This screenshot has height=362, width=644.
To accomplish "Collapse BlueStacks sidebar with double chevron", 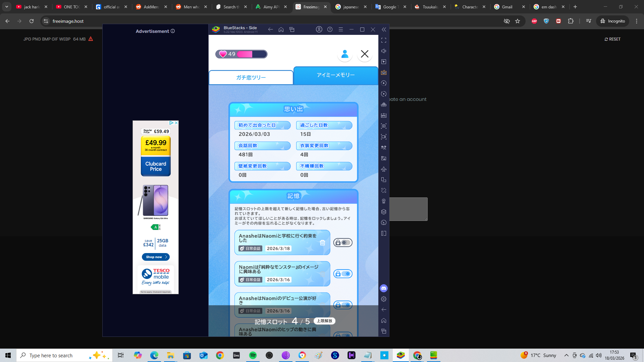I will click(x=384, y=29).
